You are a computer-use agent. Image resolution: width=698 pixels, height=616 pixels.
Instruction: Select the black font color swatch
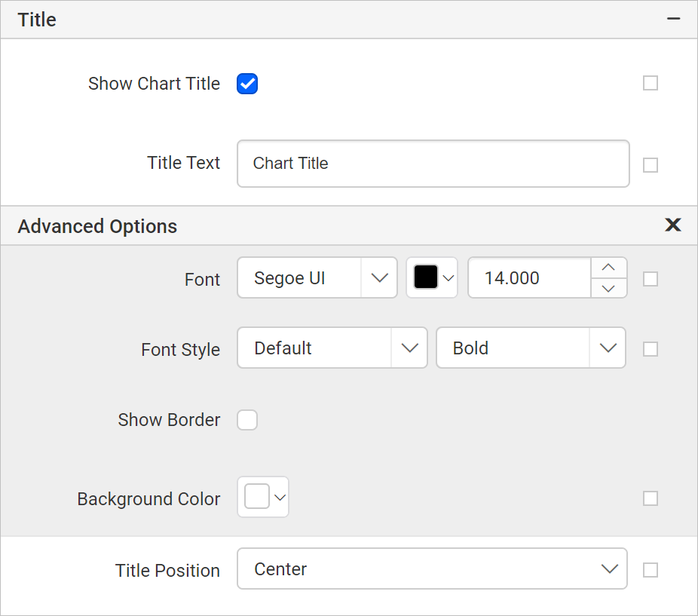(427, 277)
